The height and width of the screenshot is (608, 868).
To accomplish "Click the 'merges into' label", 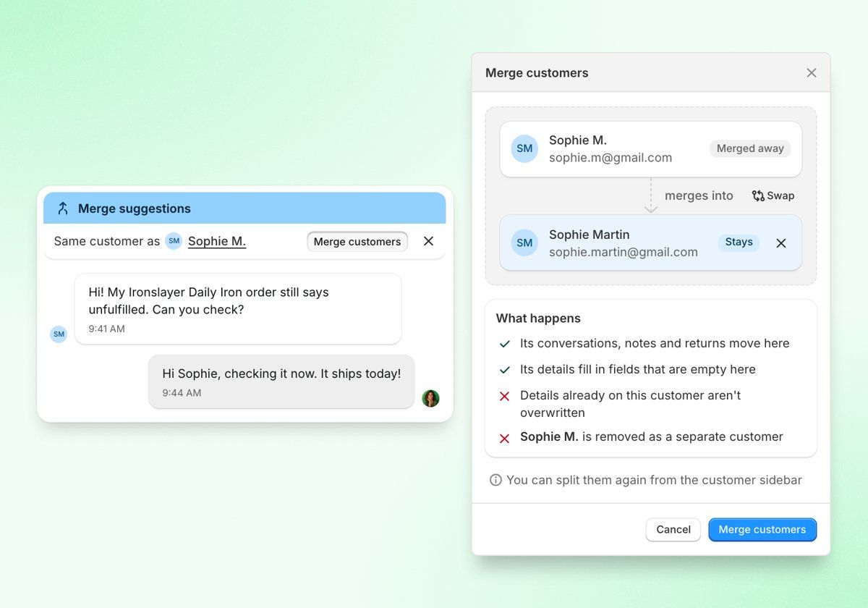I will click(699, 195).
